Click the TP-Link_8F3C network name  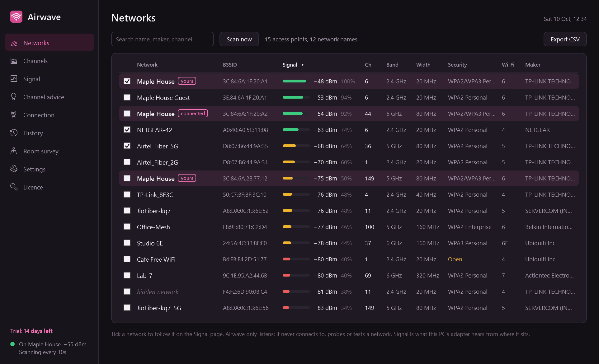(x=155, y=194)
